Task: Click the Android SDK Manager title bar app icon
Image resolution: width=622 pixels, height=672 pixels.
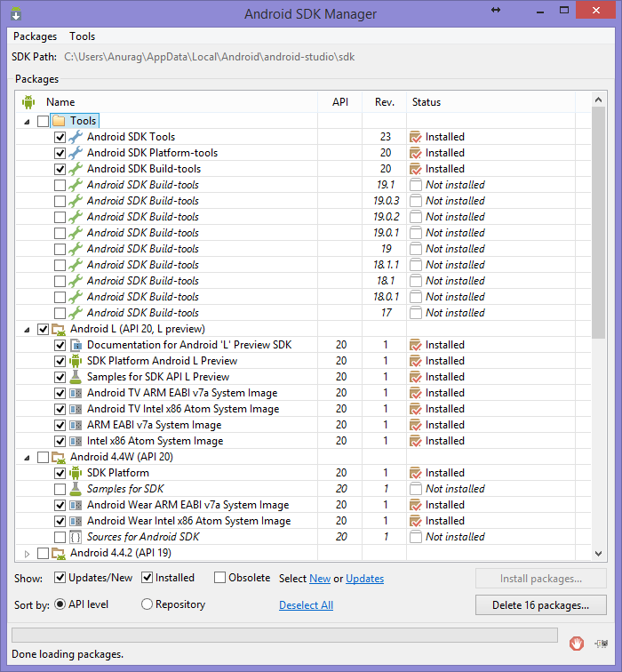Action: pyautogui.click(x=16, y=13)
